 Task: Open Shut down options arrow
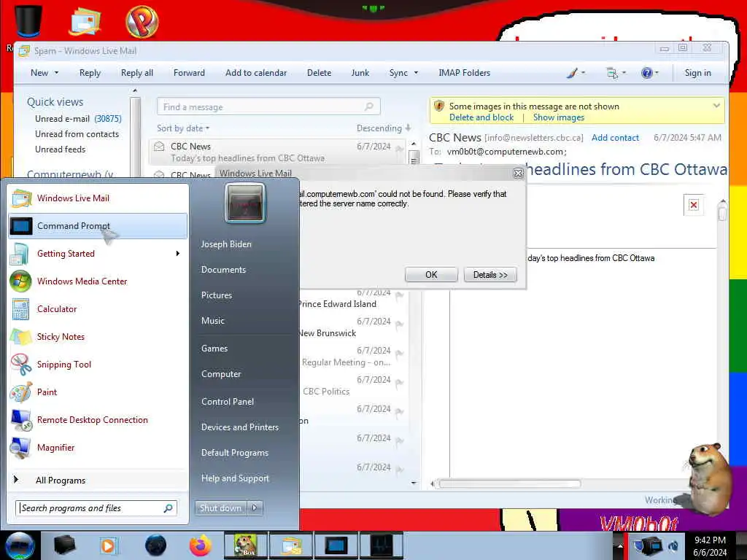tap(255, 508)
